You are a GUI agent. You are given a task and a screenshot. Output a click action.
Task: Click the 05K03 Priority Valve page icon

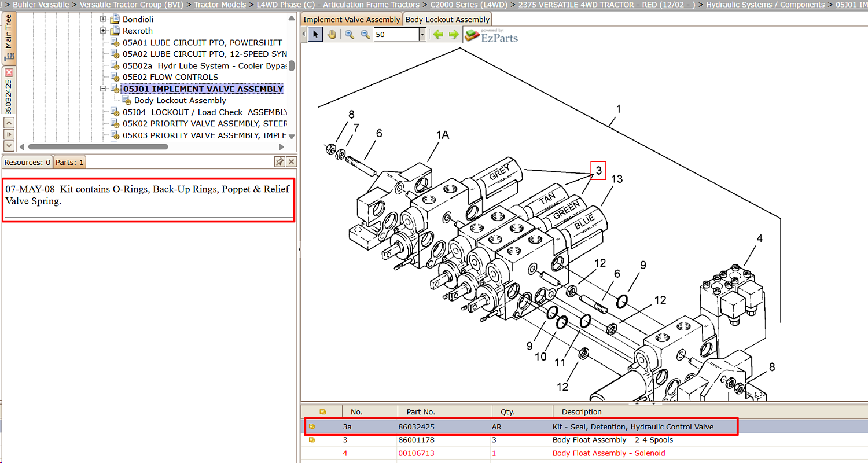pos(115,135)
